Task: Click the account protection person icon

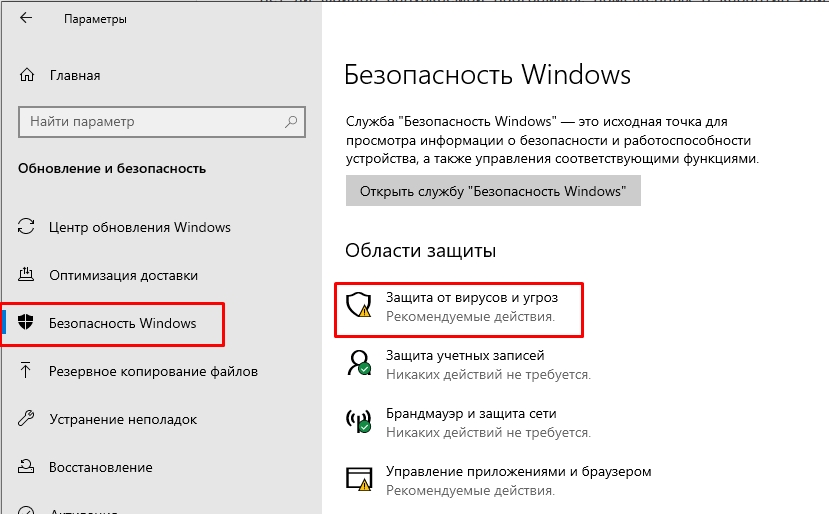Action: (x=358, y=363)
